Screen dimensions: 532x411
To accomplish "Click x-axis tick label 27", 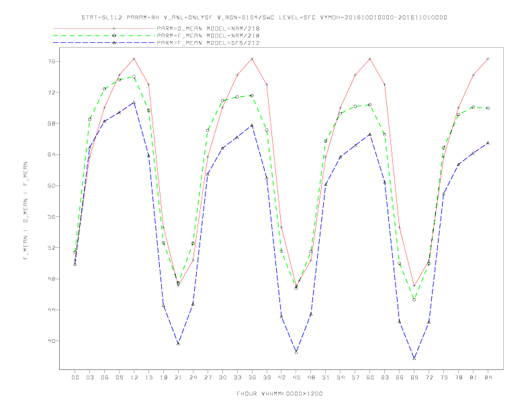I will pos(208,377).
